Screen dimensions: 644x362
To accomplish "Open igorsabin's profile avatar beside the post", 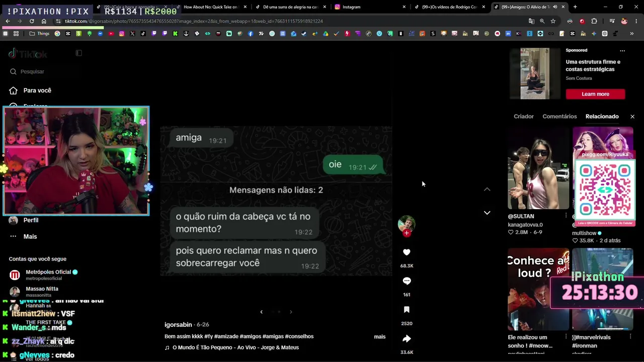I will click(x=407, y=224).
